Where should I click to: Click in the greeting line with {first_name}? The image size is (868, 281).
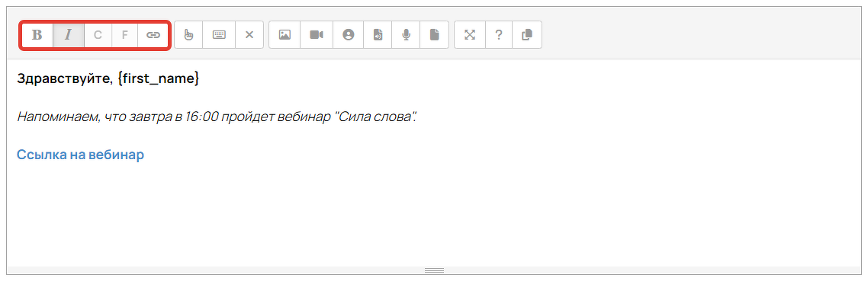point(108,79)
